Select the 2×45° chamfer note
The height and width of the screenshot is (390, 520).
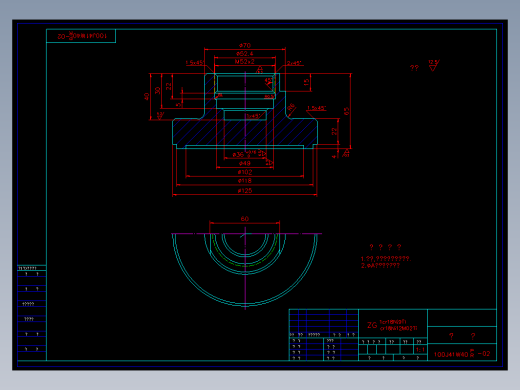coord(295,63)
